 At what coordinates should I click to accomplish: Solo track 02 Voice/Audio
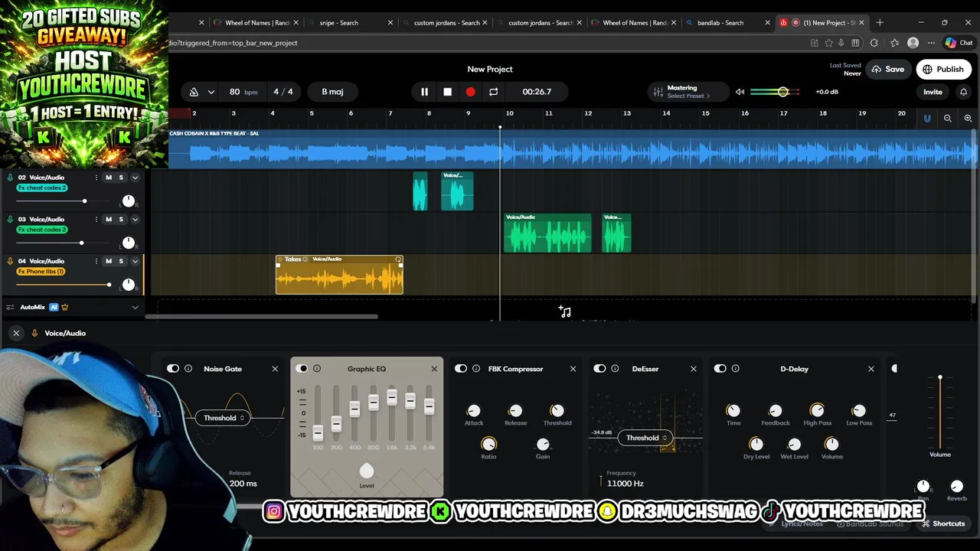(x=120, y=178)
